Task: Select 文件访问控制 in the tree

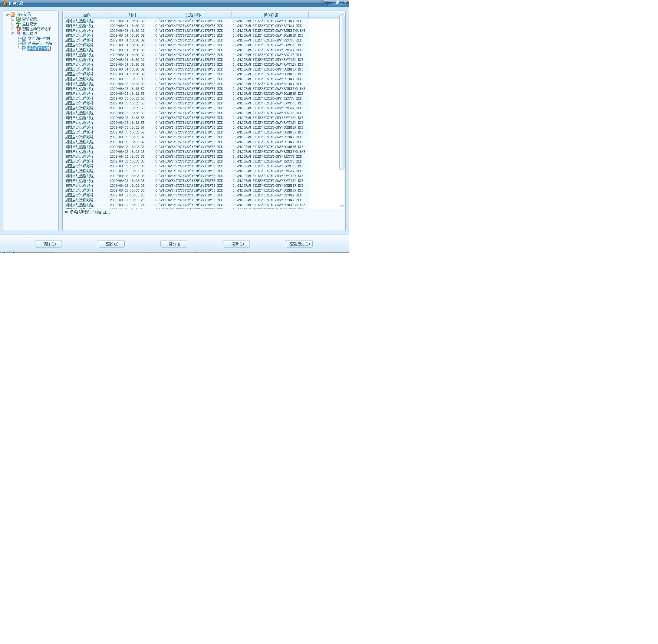Action: 38,38
